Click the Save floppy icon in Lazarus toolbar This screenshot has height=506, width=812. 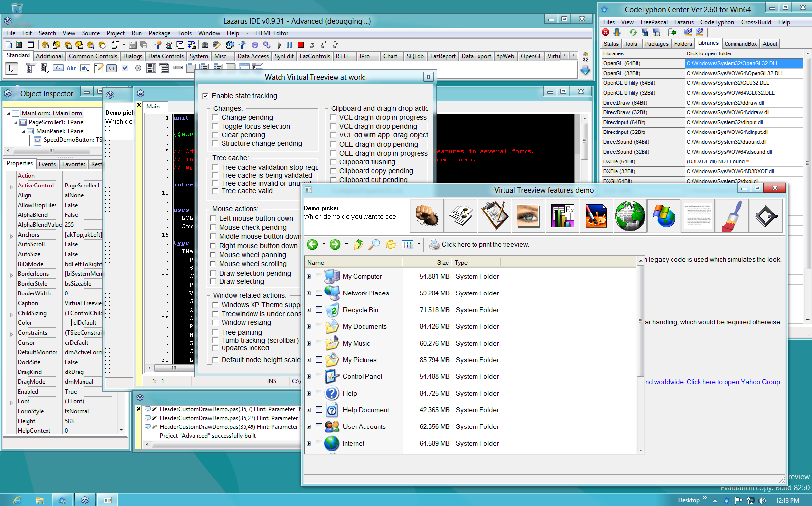coord(133,45)
